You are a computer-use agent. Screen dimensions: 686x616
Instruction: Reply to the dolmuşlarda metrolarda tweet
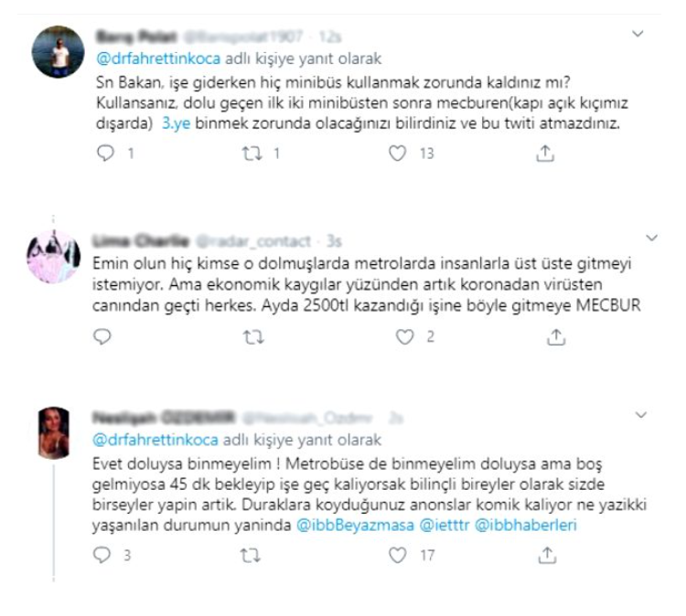pyautogui.click(x=102, y=336)
